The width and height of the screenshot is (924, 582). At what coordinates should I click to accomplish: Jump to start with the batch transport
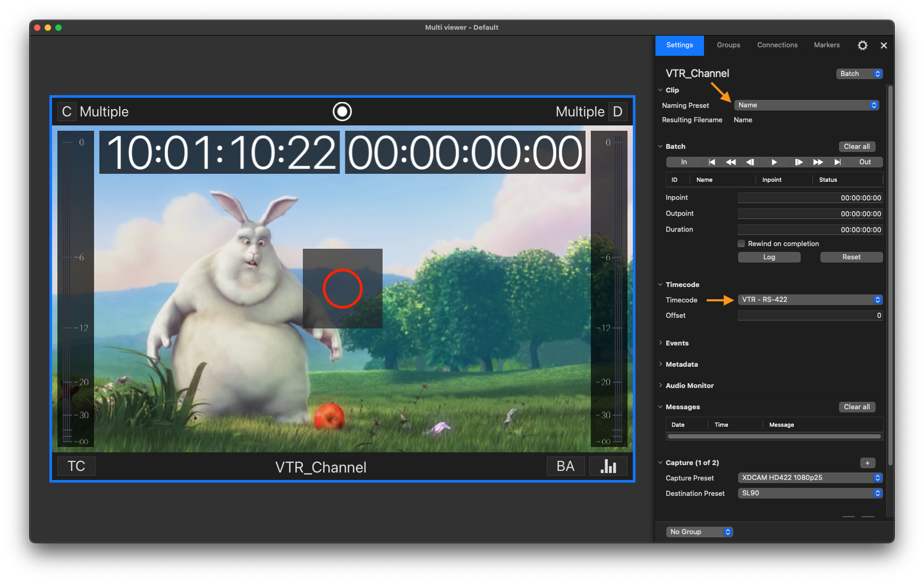click(x=711, y=162)
